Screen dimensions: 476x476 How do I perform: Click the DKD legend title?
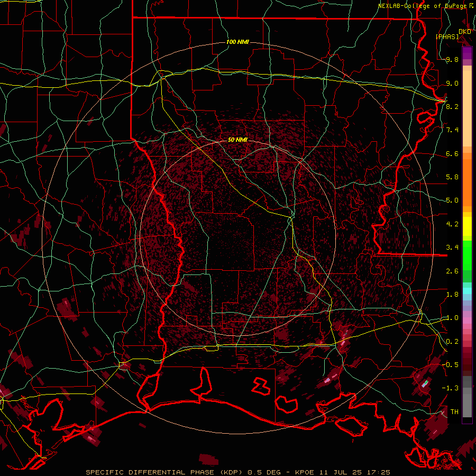pyautogui.click(x=464, y=32)
